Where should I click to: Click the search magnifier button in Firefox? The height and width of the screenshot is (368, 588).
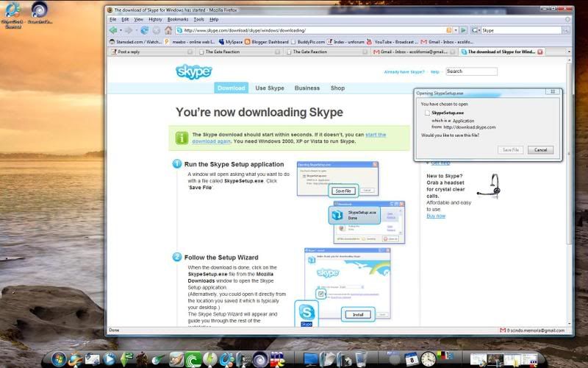pos(566,30)
